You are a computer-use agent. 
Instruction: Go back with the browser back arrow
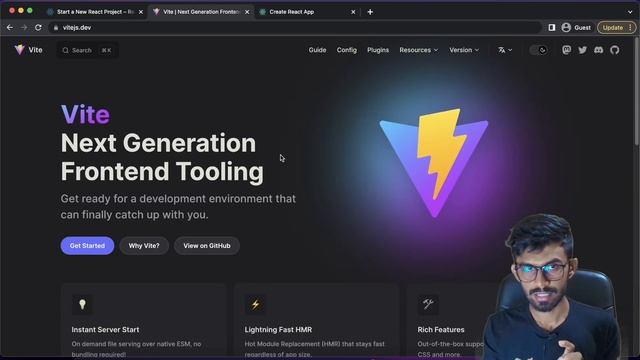pyautogui.click(x=10, y=27)
